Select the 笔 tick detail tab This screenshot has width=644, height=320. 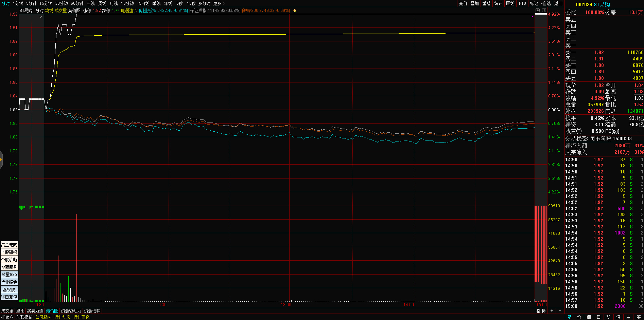click(x=569, y=317)
